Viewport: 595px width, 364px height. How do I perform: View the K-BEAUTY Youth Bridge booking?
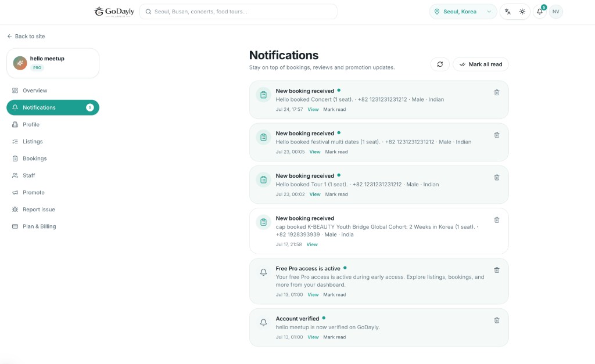coord(312,244)
